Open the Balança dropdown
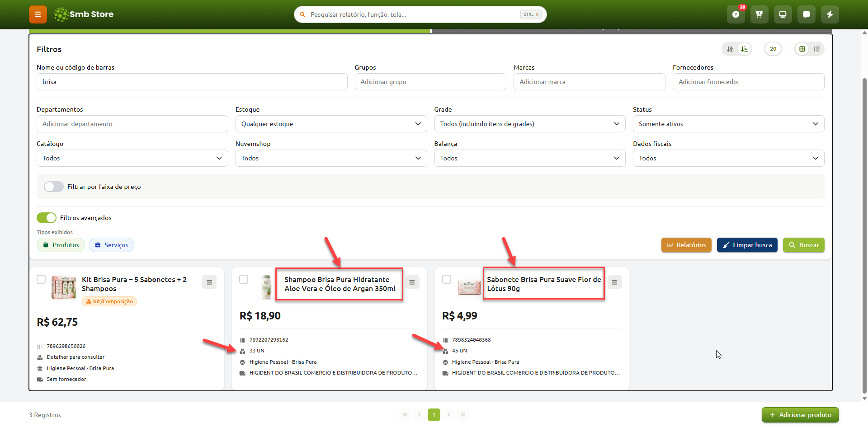 [530, 158]
